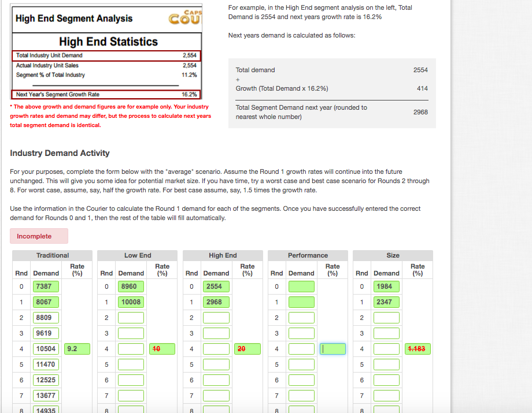Click High End Round 5 demand field
Screen dimensions: 532x413
[x=216, y=364]
